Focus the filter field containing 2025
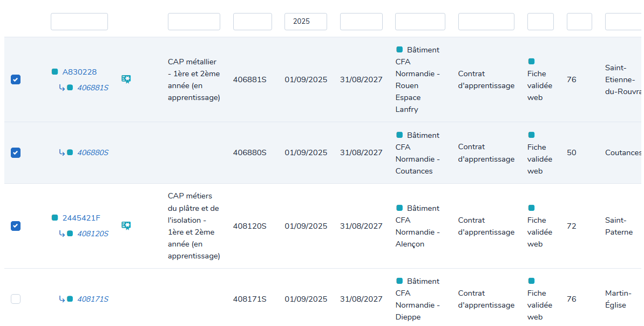Image resolution: width=644 pixels, height=326 pixels. 306,22
